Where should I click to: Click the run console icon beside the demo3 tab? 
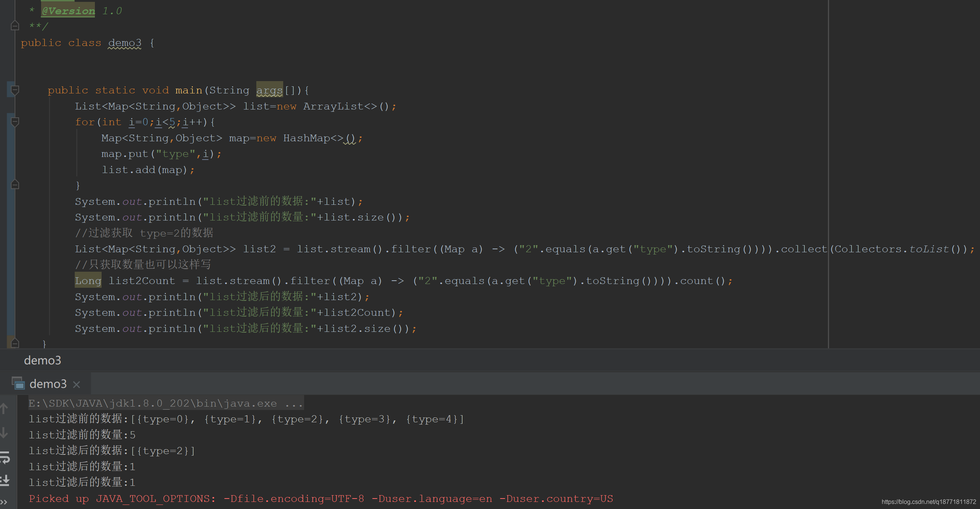18,383
